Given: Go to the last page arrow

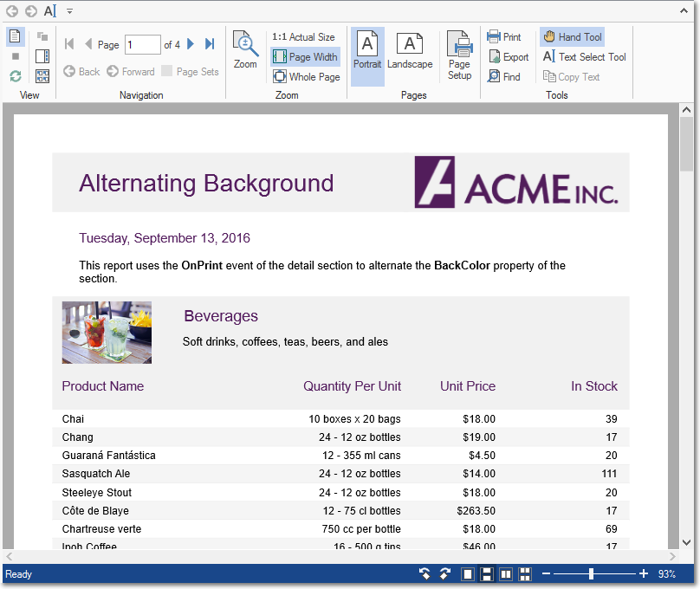Looking at the screenshot, I should 210,44.
